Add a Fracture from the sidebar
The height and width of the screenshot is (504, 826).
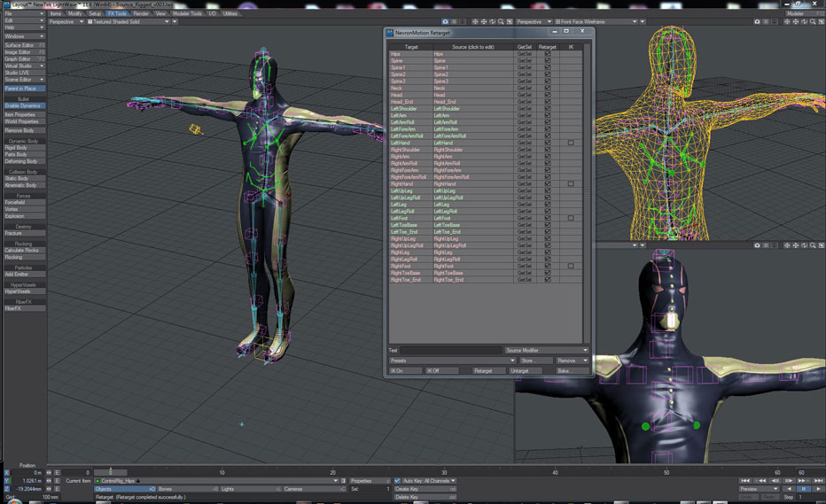(x=24, y=233)
